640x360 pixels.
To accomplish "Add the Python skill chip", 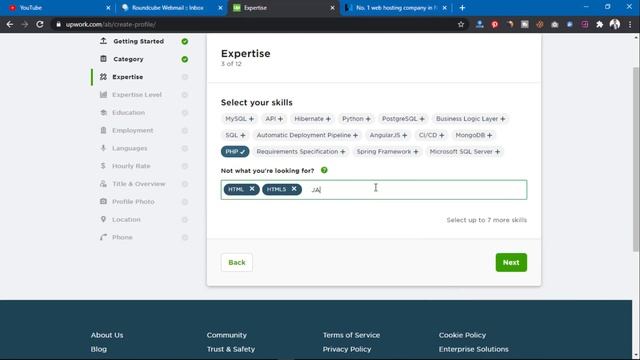I will 356,119.
